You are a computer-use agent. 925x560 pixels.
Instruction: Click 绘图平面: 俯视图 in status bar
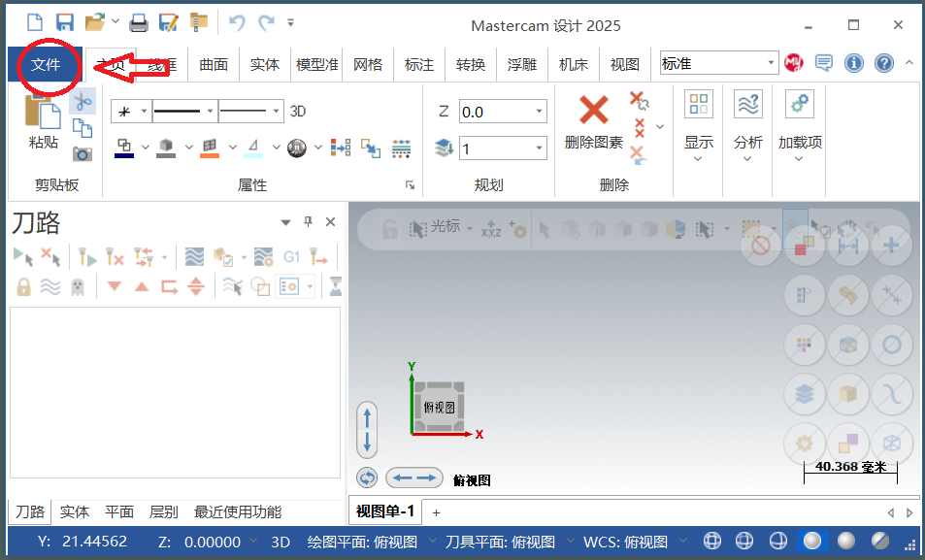[x=362, y=542]
